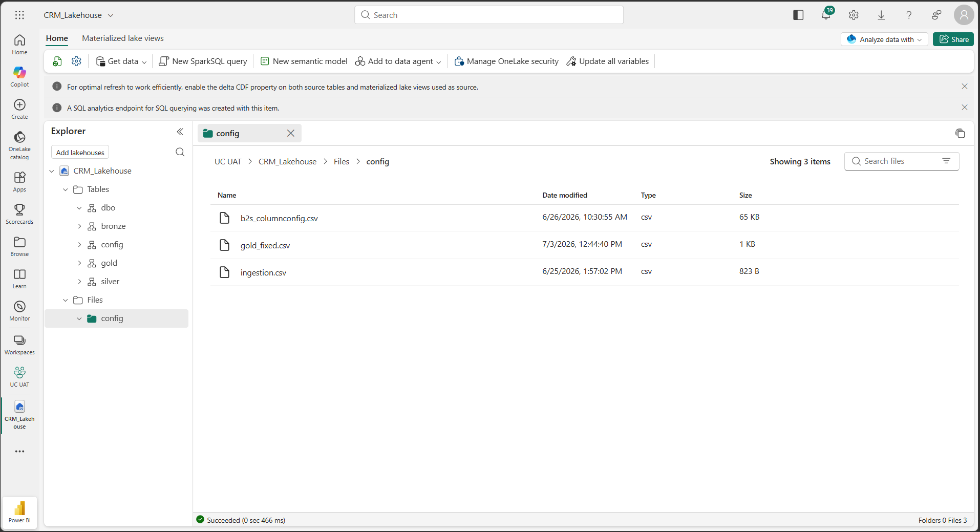Click the download icon in top bar

click(x=881, y=15)
